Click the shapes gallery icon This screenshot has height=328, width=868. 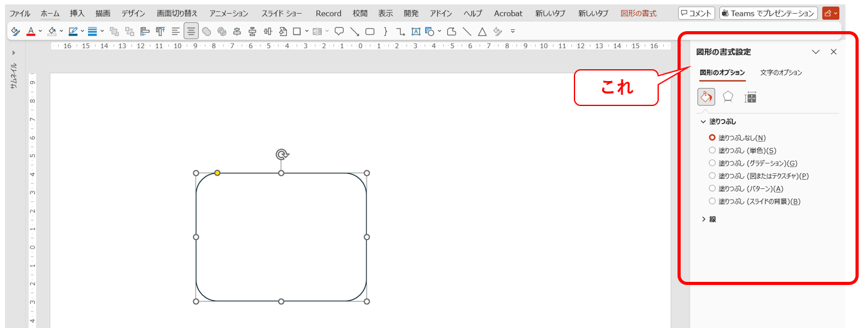(x=430, y=31)
